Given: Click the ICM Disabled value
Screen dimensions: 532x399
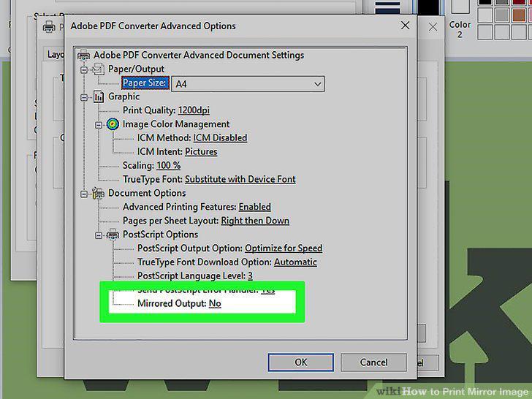Looking at the screenshot, I should coord(220,137).
